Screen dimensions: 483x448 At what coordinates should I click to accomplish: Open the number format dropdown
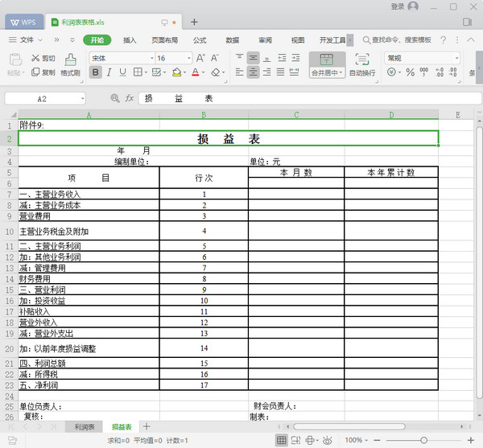[x=456, y=58]
